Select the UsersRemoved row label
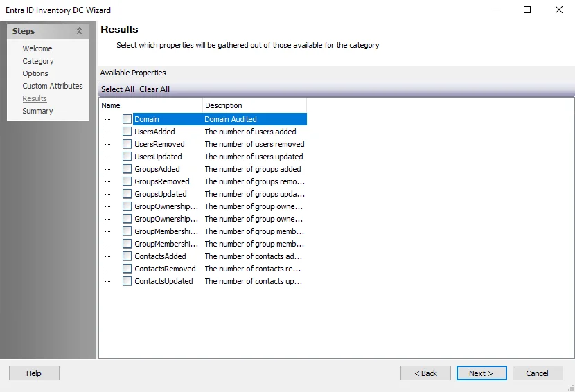Image resolution: width=575 pixels, height=392 pixels. pos(159,144)
